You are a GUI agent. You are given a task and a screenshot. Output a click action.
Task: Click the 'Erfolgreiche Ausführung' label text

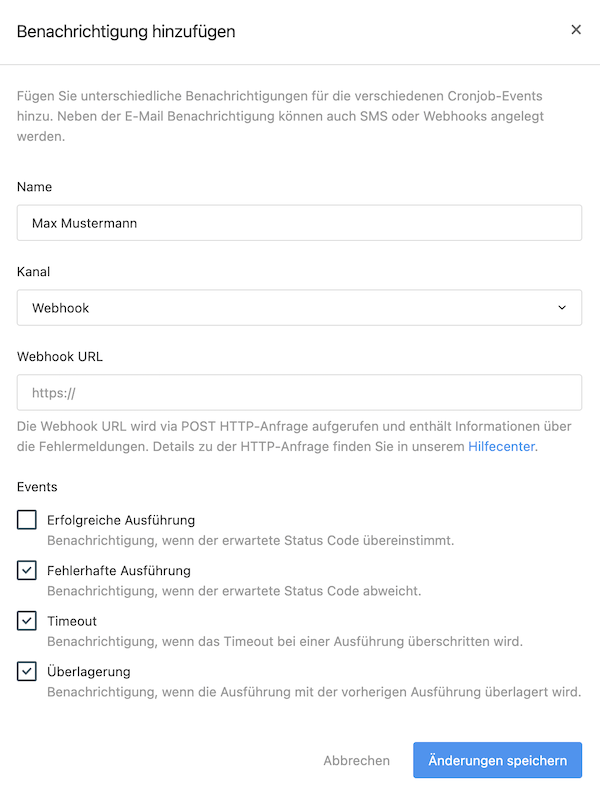[121, 520]
